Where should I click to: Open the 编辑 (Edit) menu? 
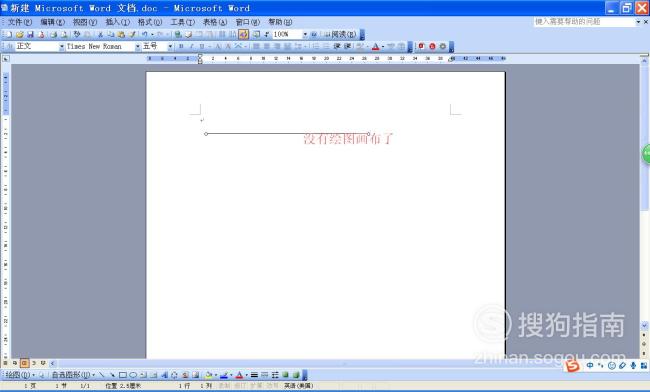(52, 22)
